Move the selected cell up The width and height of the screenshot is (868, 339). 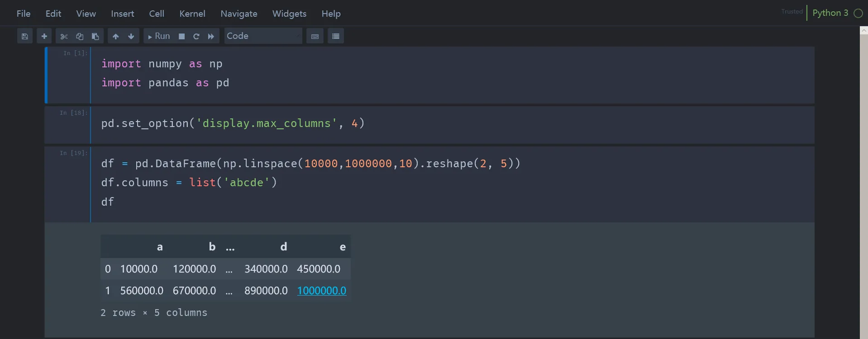click(x=116, y=36)
